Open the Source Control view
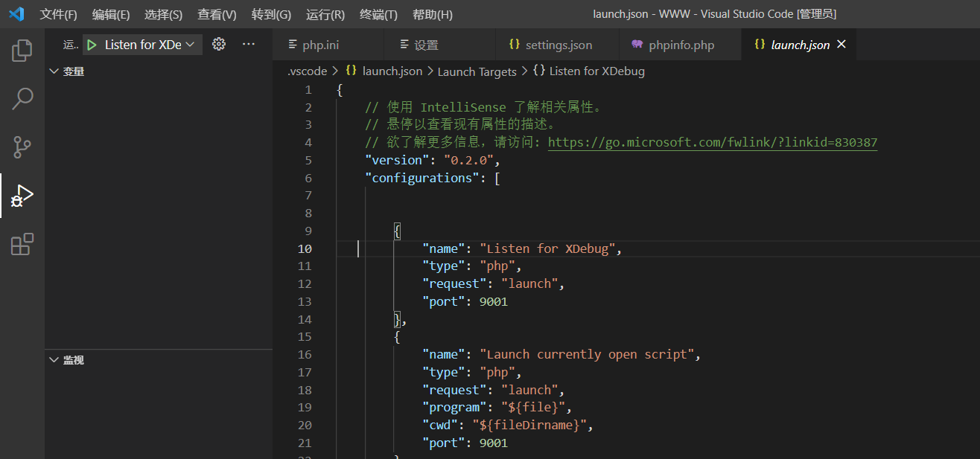 click(x=22, y=147)
